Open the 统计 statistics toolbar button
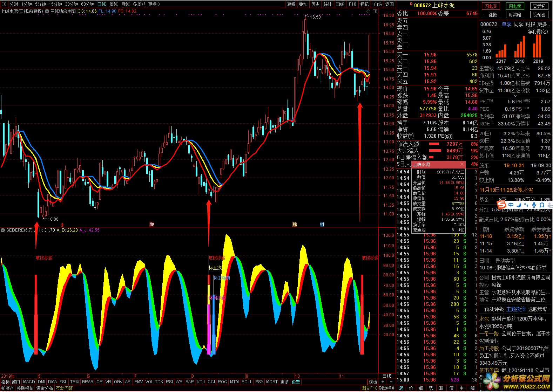553x392 pixels. 328,4
